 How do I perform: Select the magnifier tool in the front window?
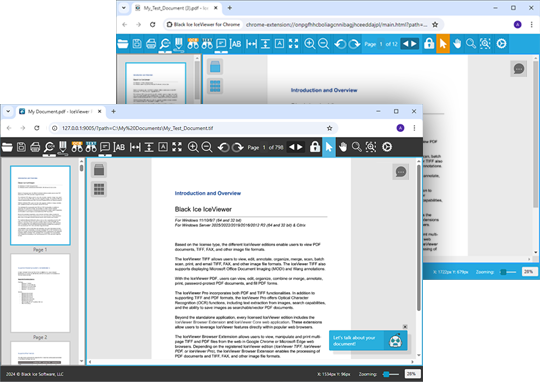point(356,147)
